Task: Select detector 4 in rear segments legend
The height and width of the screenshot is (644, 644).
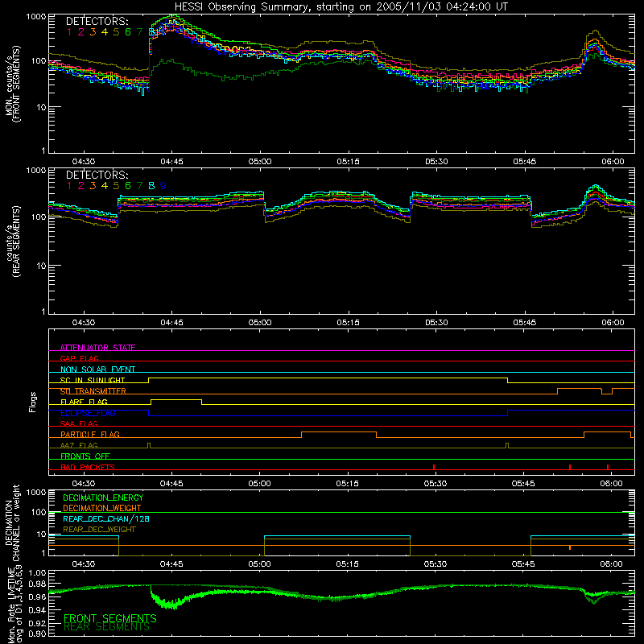Action: coord(105,186)
